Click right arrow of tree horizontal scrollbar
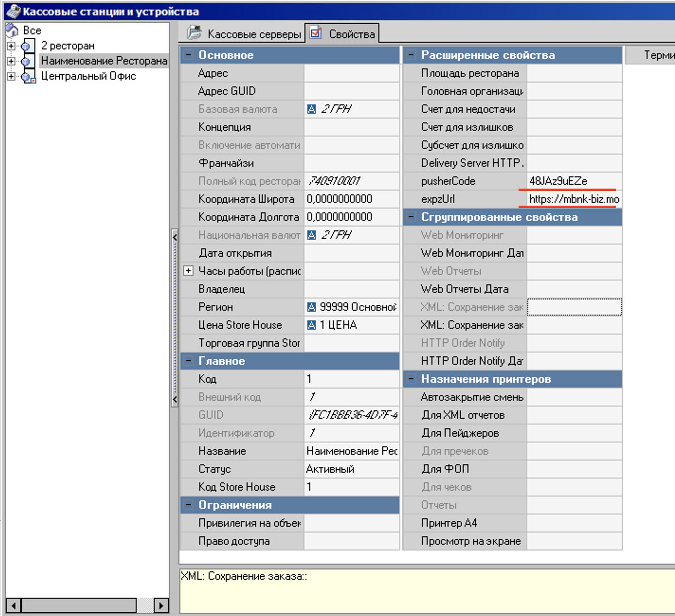Image resolution: width=675 pixels, height=616 pixels. pos(161,605)
